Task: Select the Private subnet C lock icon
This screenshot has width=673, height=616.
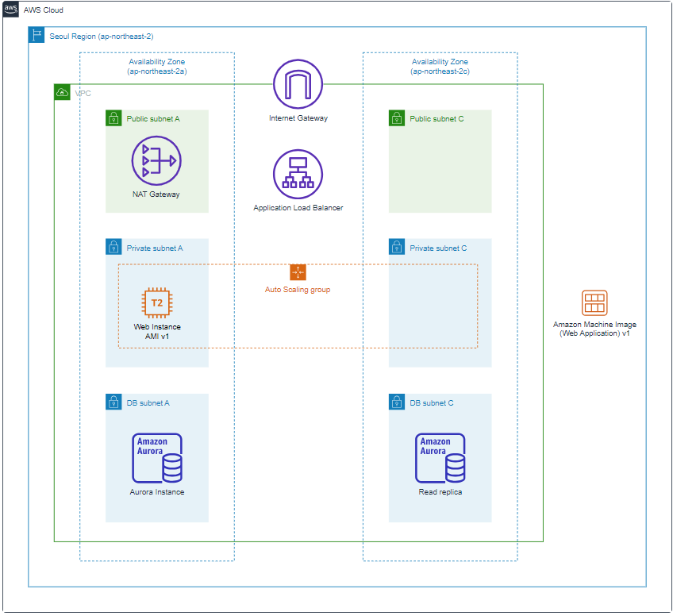Action: coord(397,247)
